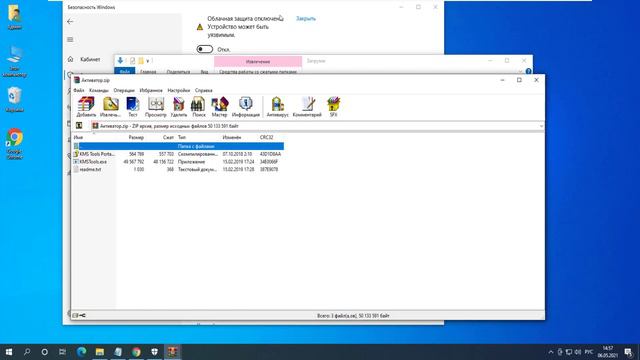Click the Explorer help question-mark icon
Viewport: 640px width, 360px height.
528,71
